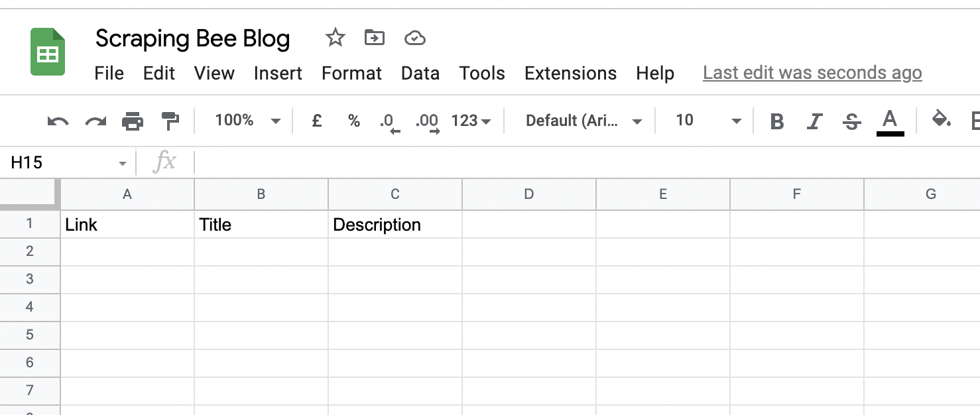
Task: Increase decimal places
Action: [427, 121]
